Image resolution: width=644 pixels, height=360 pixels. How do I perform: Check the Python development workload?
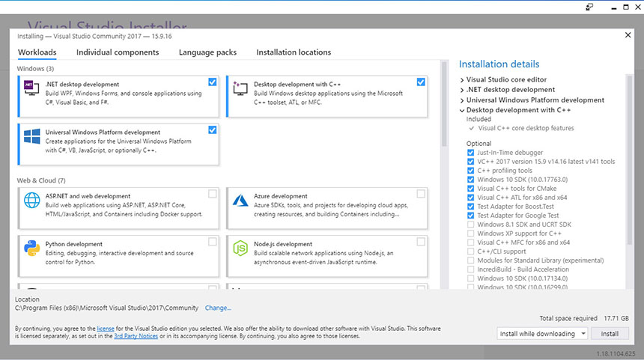[213, 242]
